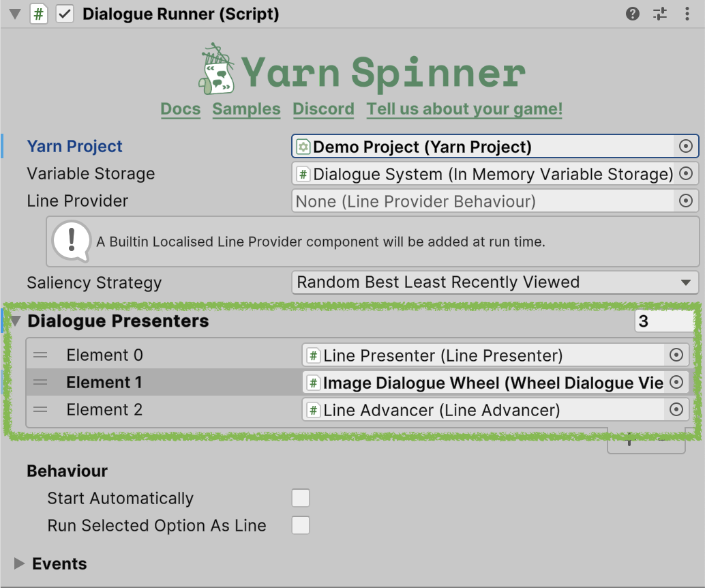Image resolution: width=705 pixels, height=588 pixels.
Task: Click the drag handle for Element 1
Action: (40, 383)
